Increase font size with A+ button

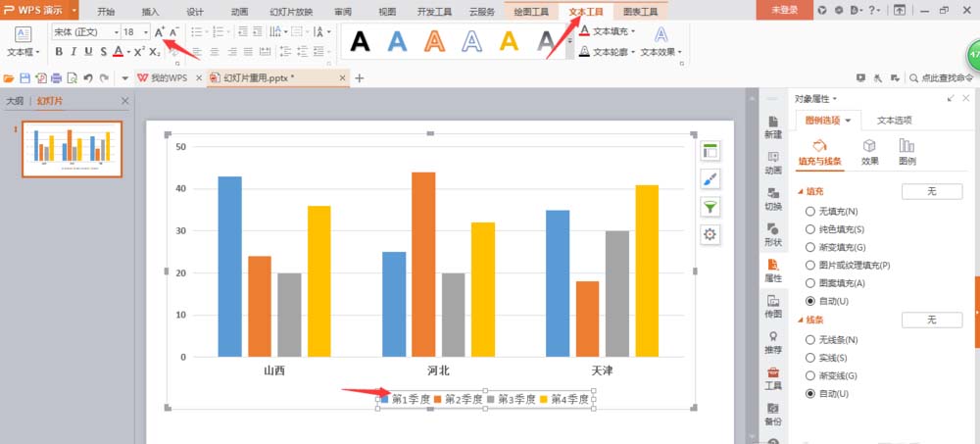[x=160, y=32]
